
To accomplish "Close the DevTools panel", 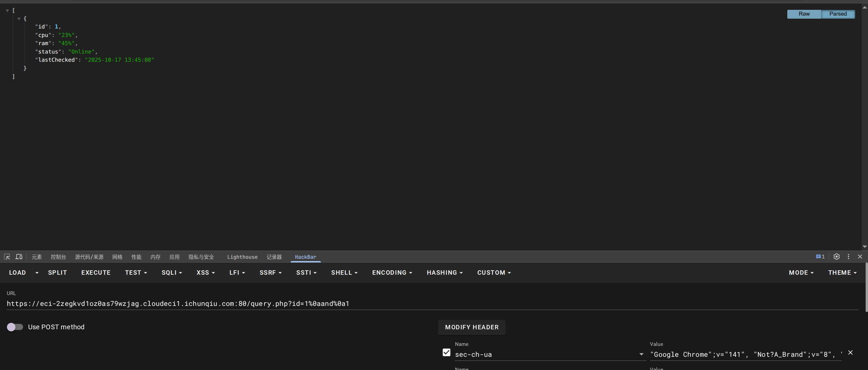I will [860, 257].
